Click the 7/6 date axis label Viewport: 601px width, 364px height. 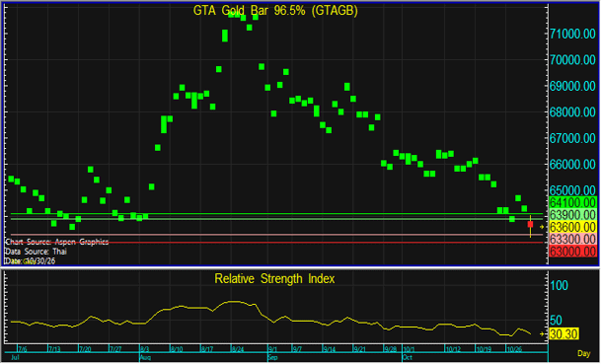pyautogui.click(x=23, y=349)
